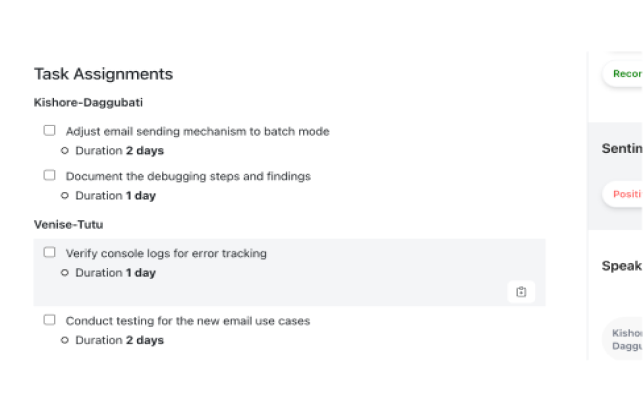The image size is (643, 410).
Task: Open the green Recor… pill button
Action: (x=624, y=74)
